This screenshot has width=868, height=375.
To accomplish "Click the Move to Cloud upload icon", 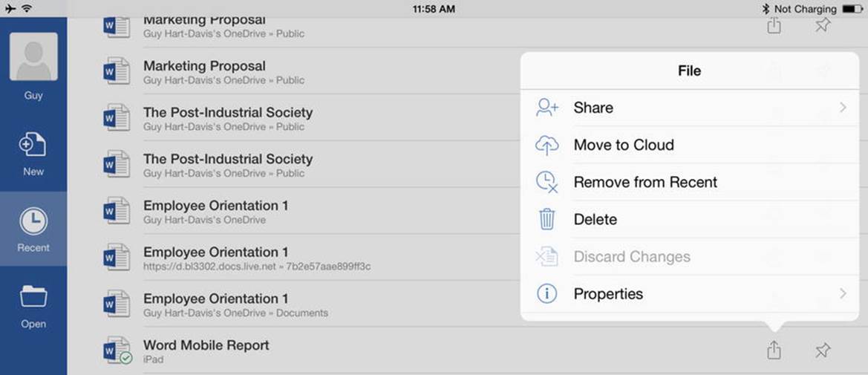I will 547,145.
